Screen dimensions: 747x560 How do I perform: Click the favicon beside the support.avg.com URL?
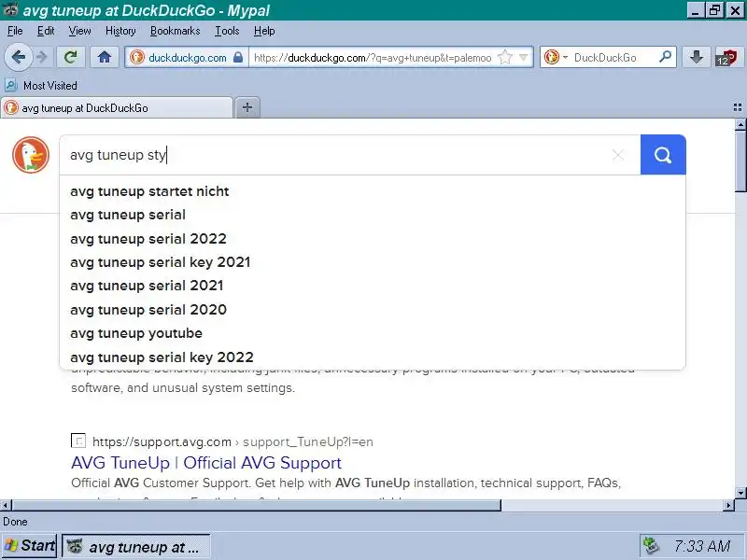[78, 441]
